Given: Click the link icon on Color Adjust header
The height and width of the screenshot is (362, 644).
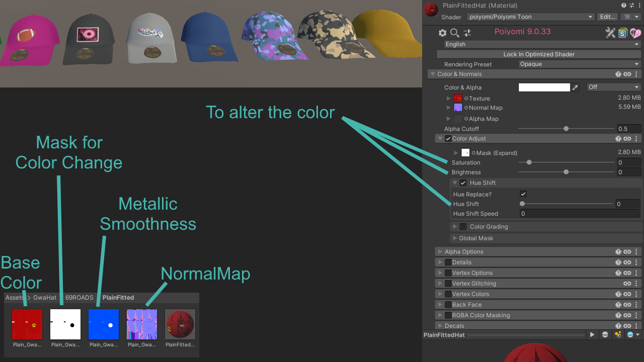Looking at the screenshot, I should coord(627,139).
